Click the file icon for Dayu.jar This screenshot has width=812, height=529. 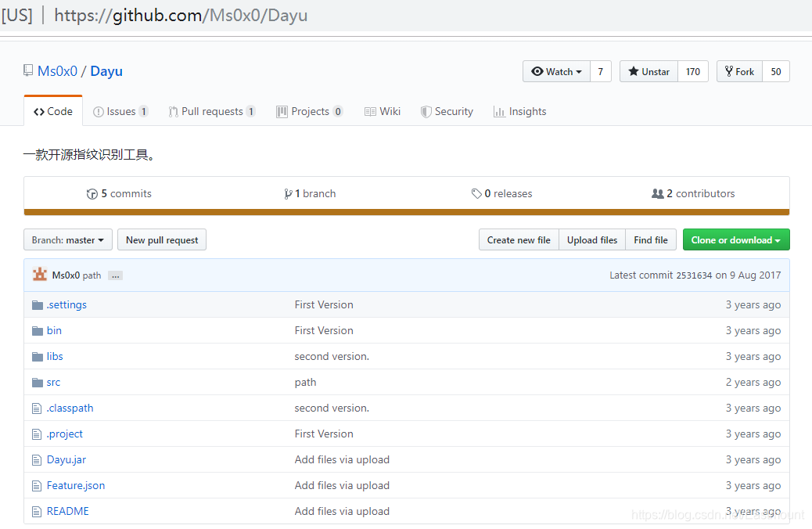tap(37, 459)
